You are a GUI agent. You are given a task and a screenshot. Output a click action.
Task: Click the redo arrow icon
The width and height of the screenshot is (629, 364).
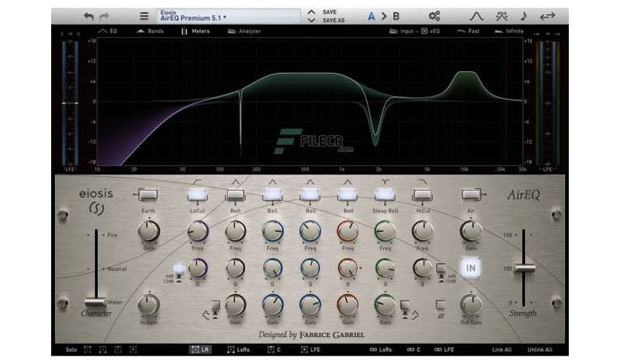click(x=105, y=17)
